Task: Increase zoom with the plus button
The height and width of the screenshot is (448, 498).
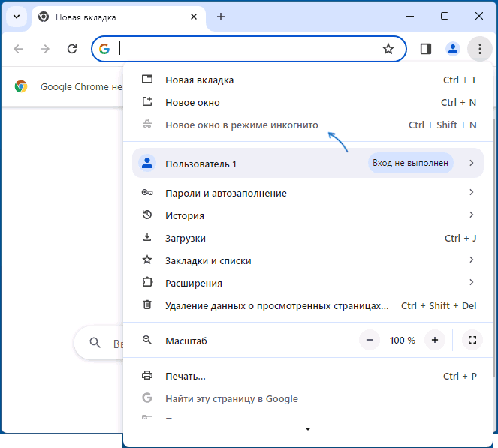Action: (435, 340)
